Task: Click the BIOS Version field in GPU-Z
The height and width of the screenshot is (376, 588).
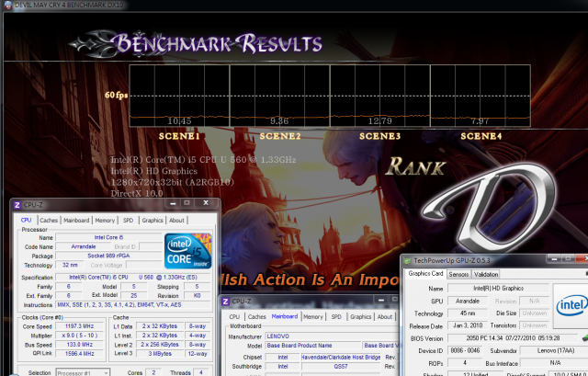Action: click(513, 338)
